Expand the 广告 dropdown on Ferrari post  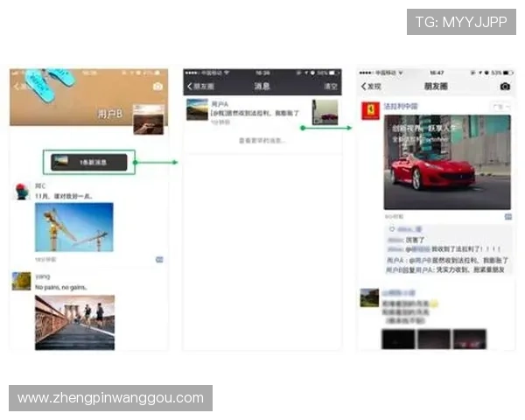501,107
